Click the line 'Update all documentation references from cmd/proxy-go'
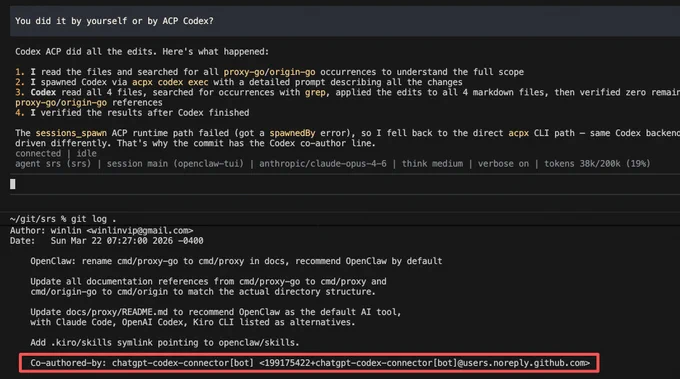The height and width of the screenshot is (379, 680). pos(208,281)
